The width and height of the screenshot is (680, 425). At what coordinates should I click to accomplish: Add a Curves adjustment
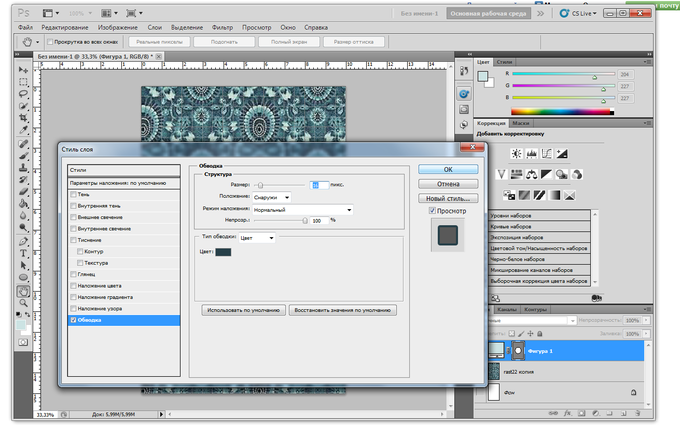click(546, 154)
